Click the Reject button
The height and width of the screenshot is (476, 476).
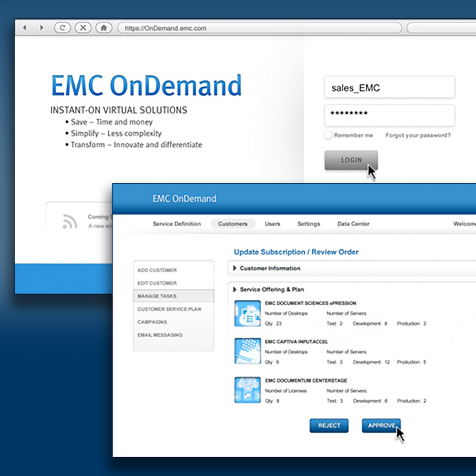point(329,426)
